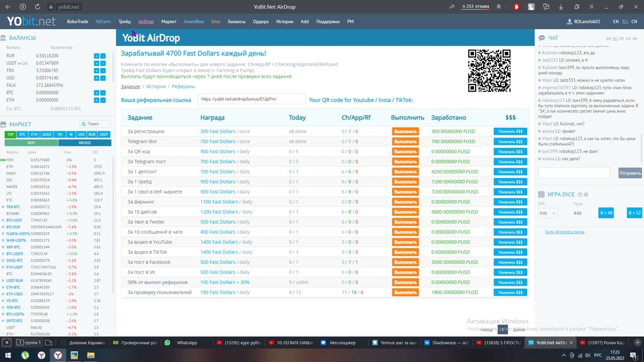Click the chat message input field
The height and width of the screenshot is (362, 644).
[574, 173]
